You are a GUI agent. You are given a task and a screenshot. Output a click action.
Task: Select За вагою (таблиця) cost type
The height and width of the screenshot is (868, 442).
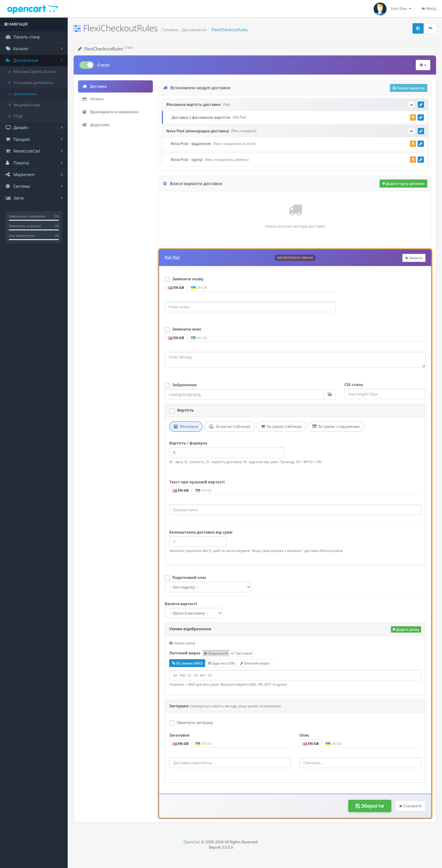pos(229,427)
